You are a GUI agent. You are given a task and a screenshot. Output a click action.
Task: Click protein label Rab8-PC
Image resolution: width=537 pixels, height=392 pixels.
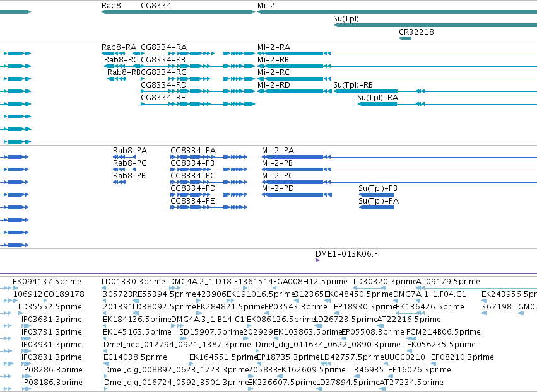[129, 163]
